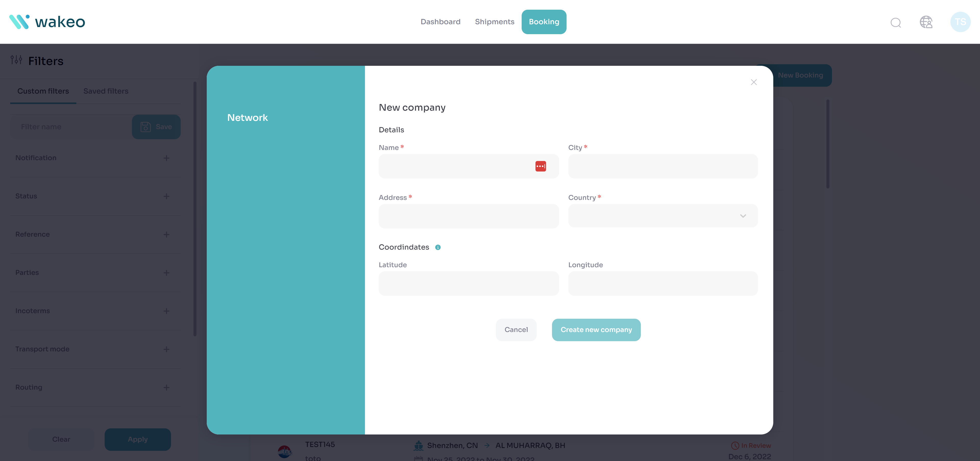
Task: Focus the Latitude input field
Action: click(468, 284)
